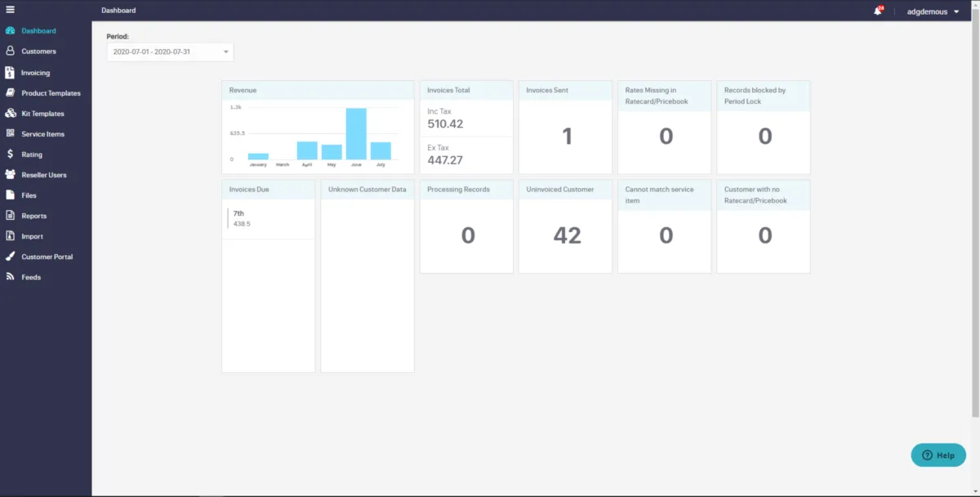
Task: Click the Help button
Action: tap(938, 455)
